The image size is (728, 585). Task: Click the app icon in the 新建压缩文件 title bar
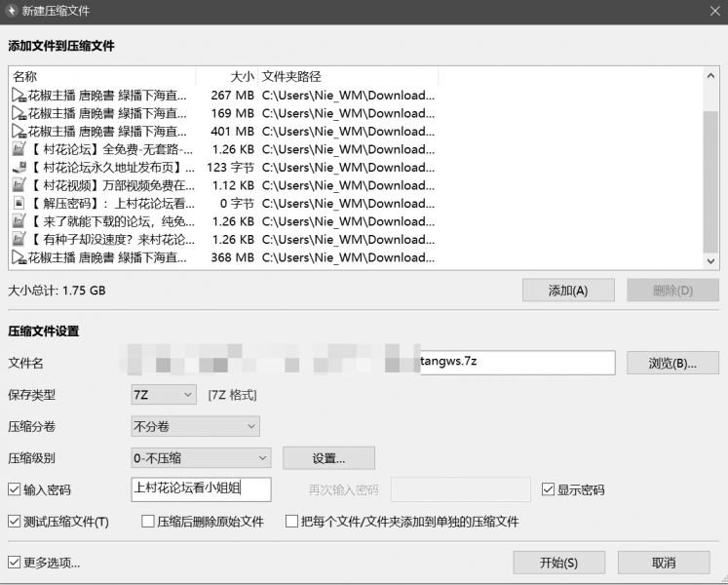point(11,11)
